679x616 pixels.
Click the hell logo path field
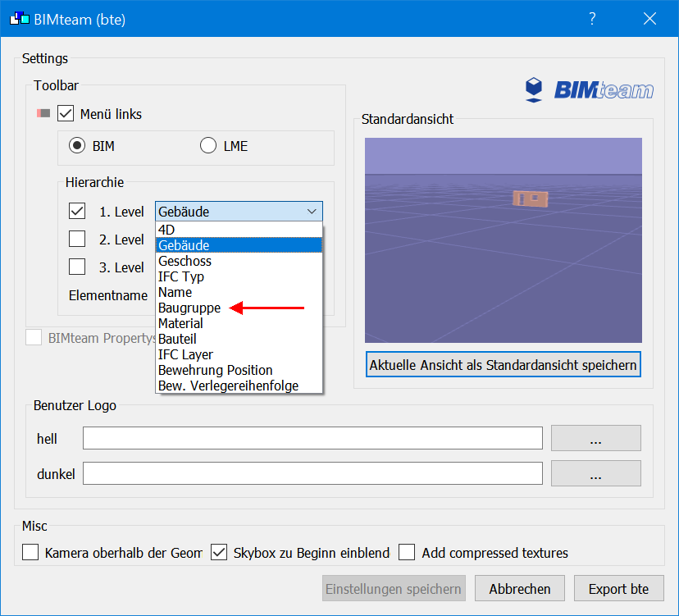point(312,438)
